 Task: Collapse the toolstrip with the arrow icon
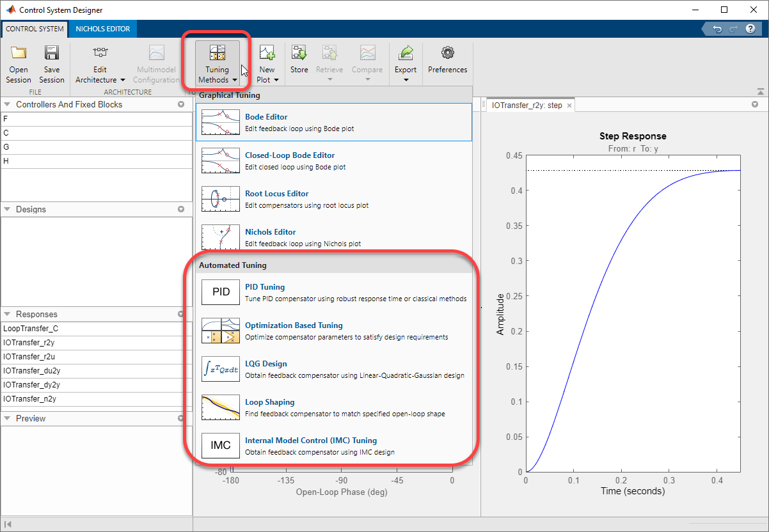(760, 91)
